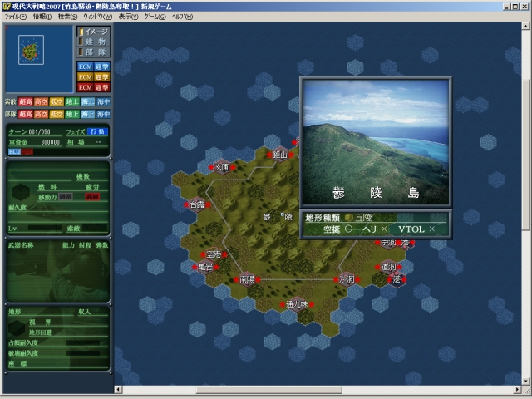Click the title bar game icon
This screenshot has width=532, height=399.
pos(6,7)
